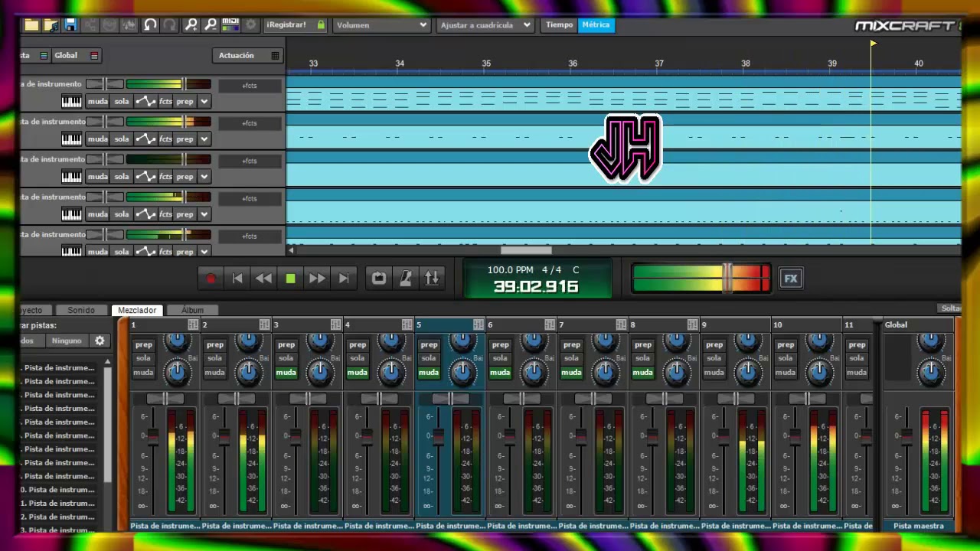
Task: Mute the first track with muda
Action: click(x=97, y=101)
